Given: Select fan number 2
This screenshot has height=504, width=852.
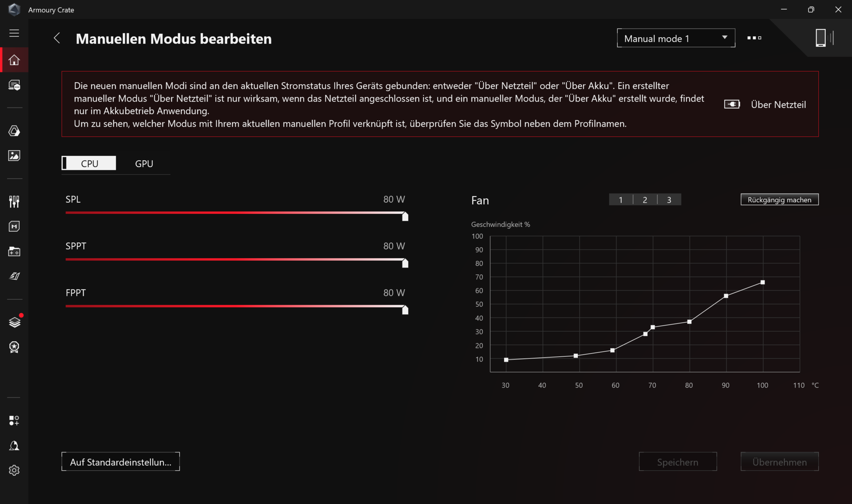Looking at the screenshot, I should (645, 200).
